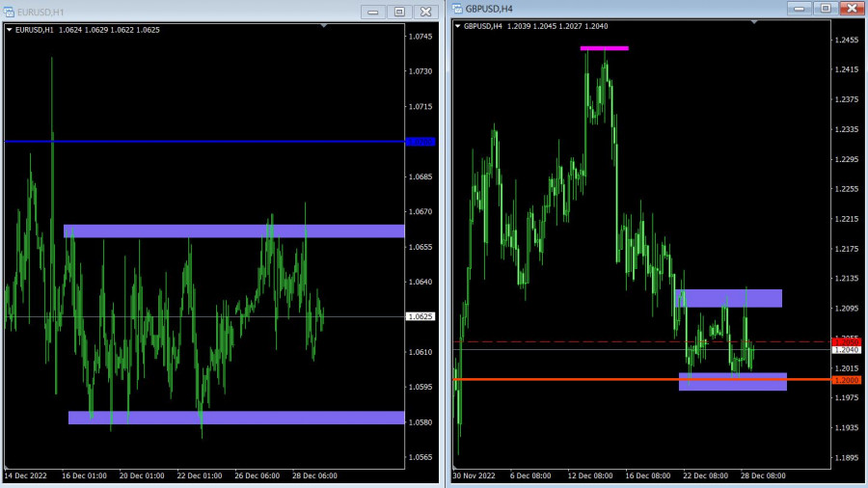Close the EURUSD,H1 chart window
This screenshot has width=868, height=488.
point(425,12)
